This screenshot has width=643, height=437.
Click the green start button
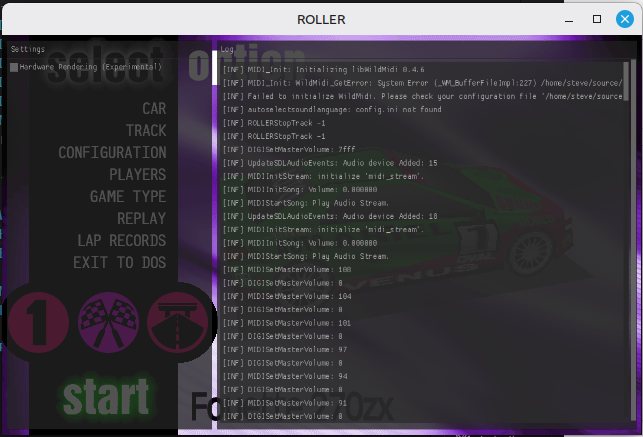pyautogui.click(x=106, y=397)
